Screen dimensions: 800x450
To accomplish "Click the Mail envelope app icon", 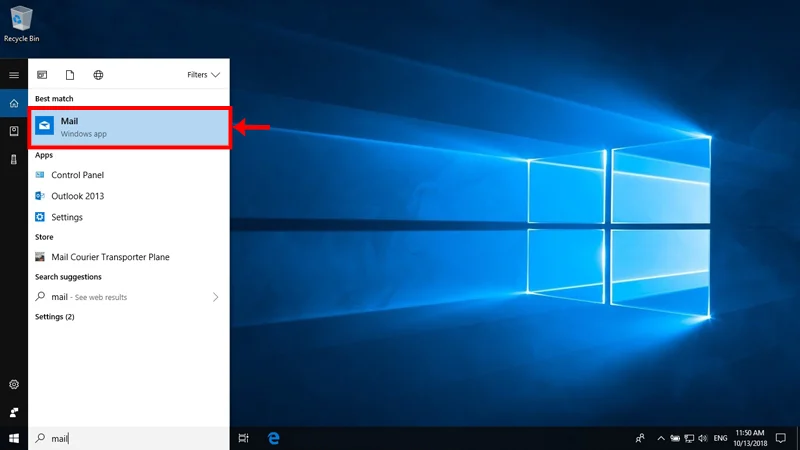I will pyautogui.click(x=45, y=125).
